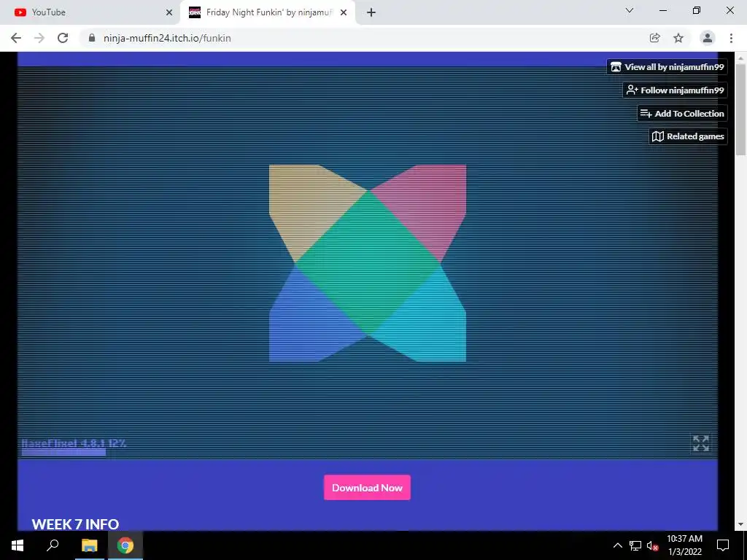
Task: Minimize the Chrome window
Action: click(663, 10)
